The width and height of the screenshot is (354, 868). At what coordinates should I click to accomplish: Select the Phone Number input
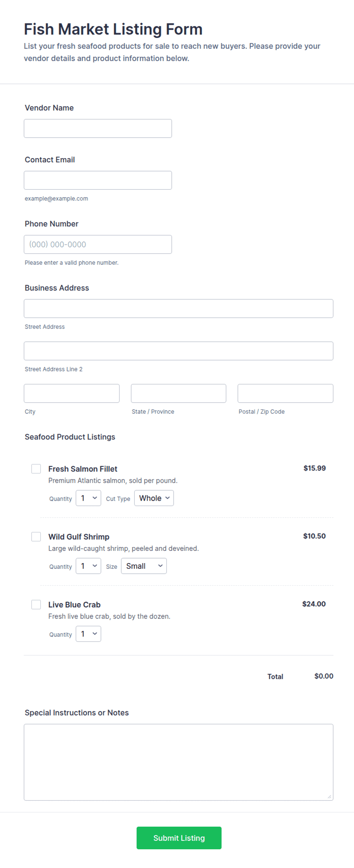point(98,244)
